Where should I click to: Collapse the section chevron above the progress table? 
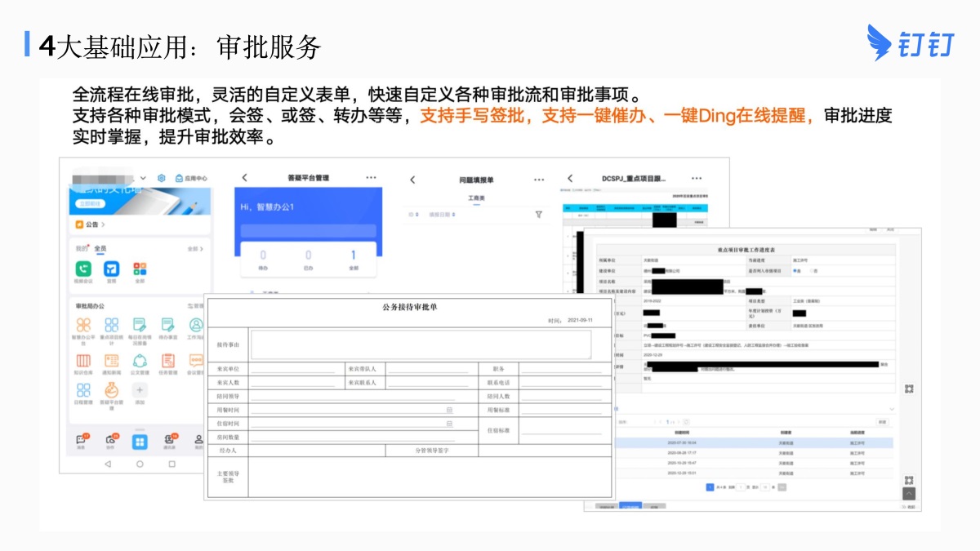point(892,410)
